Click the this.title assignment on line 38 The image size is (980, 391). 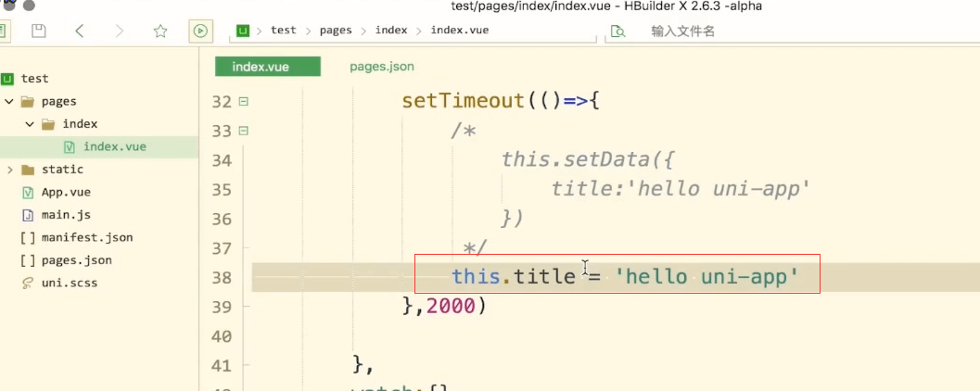point(625,277)
